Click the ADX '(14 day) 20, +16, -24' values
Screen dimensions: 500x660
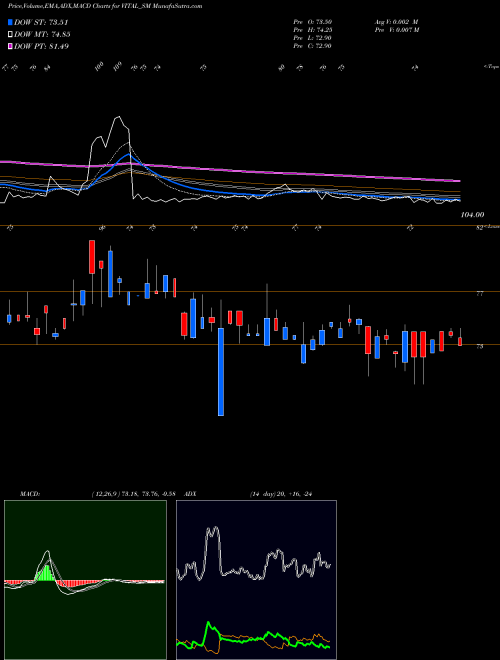tap(281, 494)
